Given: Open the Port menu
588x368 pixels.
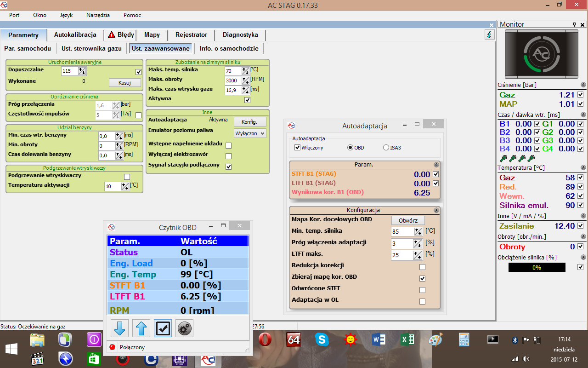Looking at the screenshot, I should pos(14,15).
